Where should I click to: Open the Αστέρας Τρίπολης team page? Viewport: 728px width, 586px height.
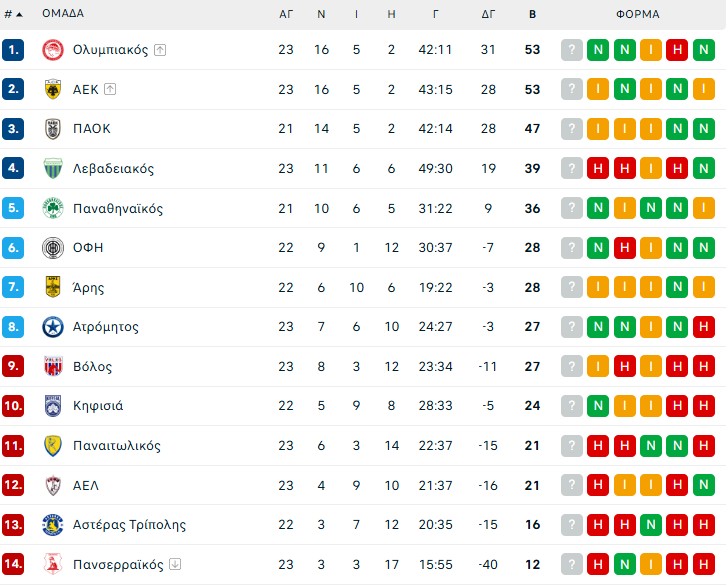coord(129,525)
